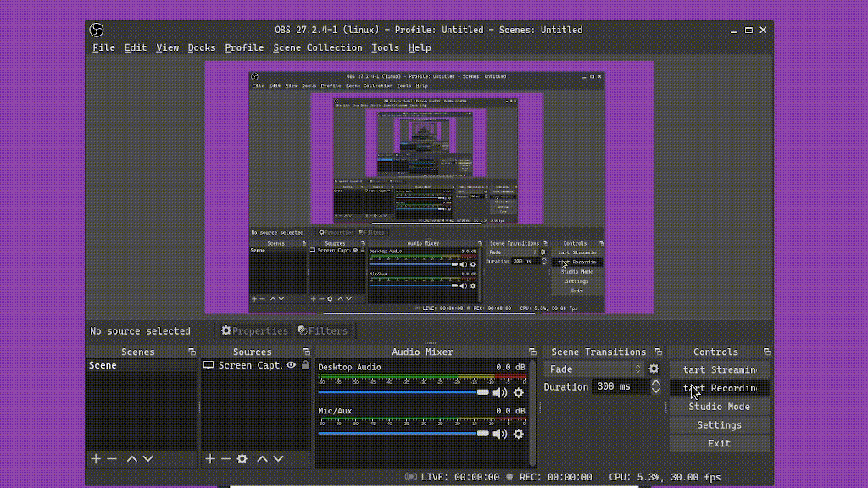
Task: Open Fade transition properties gear
Action: [654, 369]
